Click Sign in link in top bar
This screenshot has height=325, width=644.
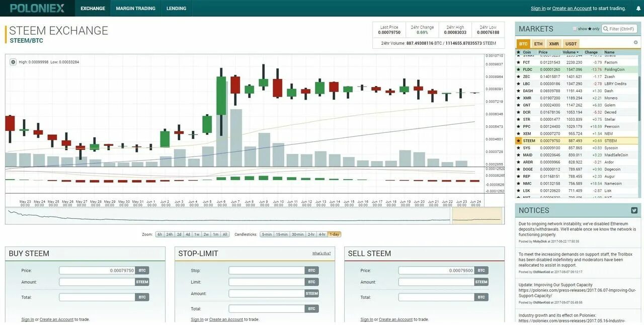[538, 9]
